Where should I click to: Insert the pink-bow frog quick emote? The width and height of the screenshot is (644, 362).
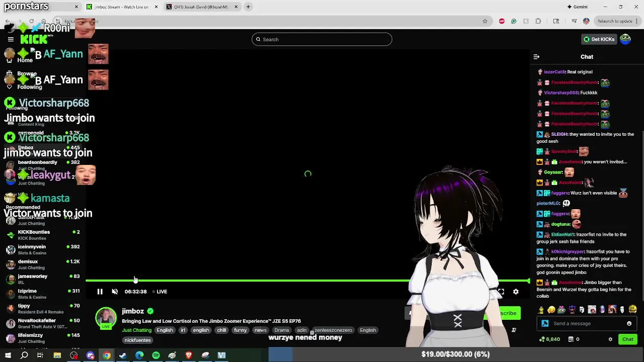pyautogui.click(x=561, y=310)
